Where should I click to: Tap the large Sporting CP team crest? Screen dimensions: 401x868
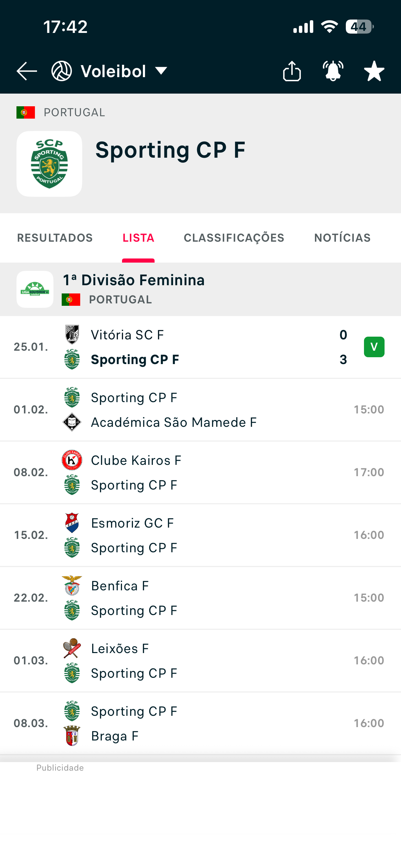49,164
